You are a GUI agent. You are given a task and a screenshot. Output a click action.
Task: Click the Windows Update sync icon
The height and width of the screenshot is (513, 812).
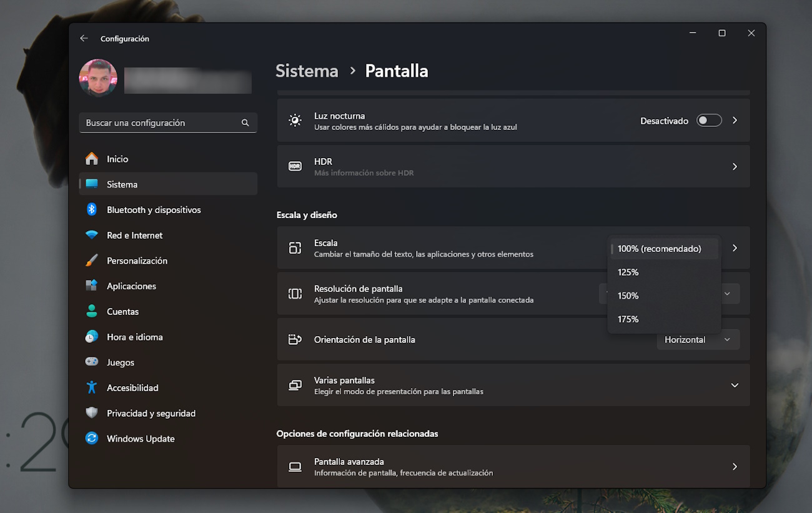click(92, 439)
